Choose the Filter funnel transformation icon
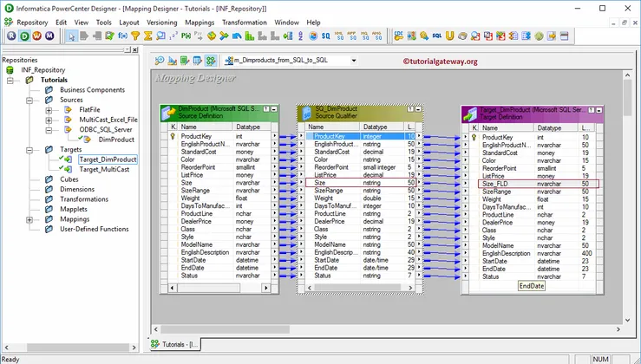 tap(135, 36)
